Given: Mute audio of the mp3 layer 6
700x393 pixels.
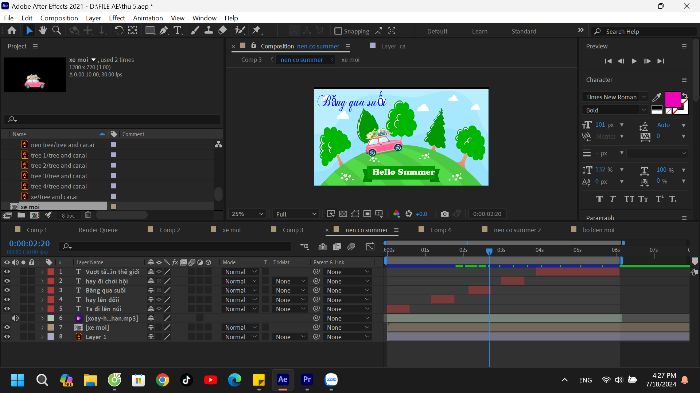Looking at the screenshot, I should [x=15, y=318].
